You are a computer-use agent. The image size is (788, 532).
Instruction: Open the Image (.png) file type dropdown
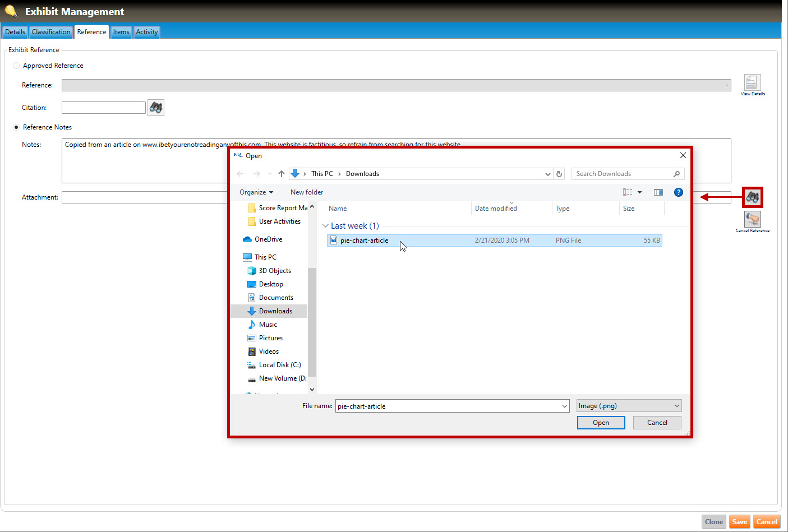click(629, 406)
